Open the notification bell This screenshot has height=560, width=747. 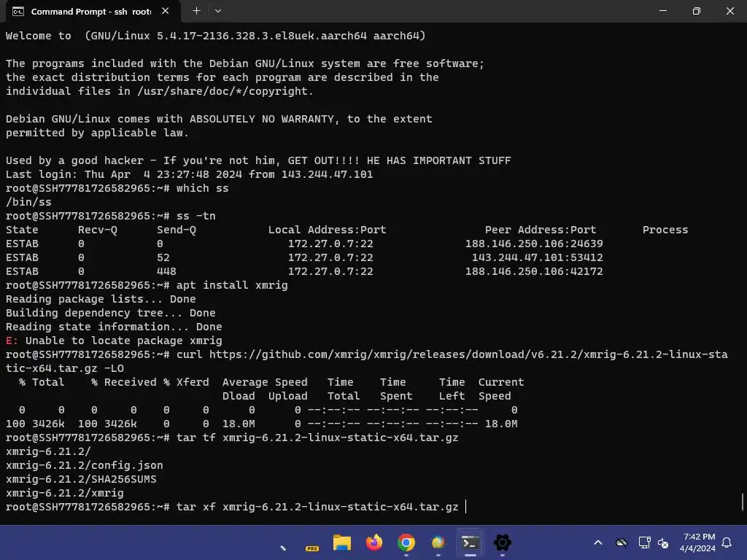(727, 542)
